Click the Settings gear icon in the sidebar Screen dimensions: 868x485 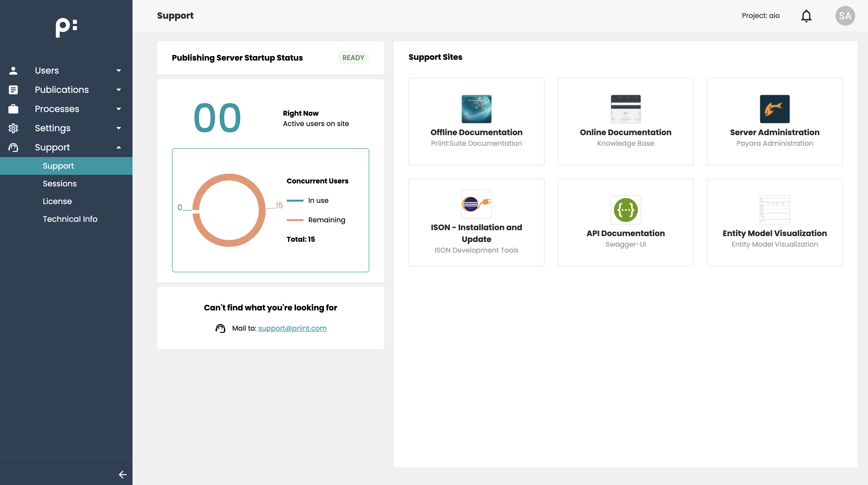click(x=14, y=128)
